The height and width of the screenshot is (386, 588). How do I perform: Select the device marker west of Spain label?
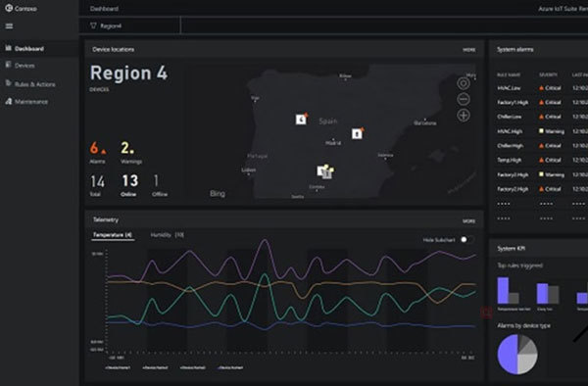click(x=302, y=119)
